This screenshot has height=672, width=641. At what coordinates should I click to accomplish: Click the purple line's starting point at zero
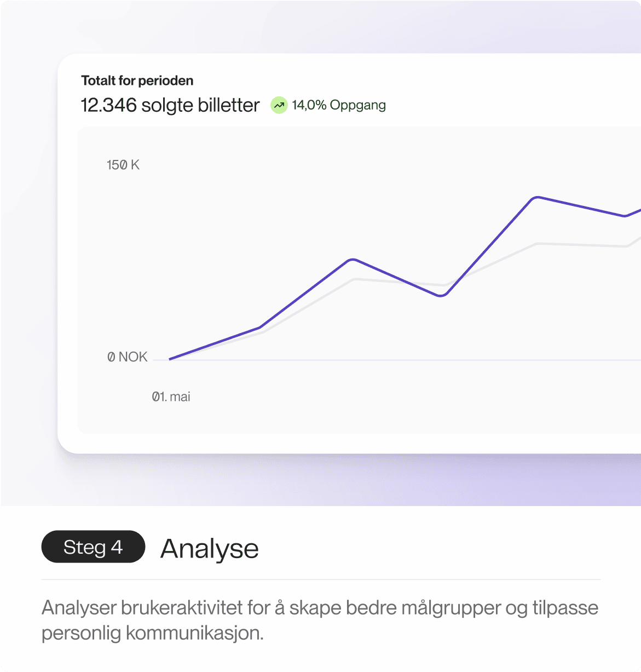click(x=170, y=359)
